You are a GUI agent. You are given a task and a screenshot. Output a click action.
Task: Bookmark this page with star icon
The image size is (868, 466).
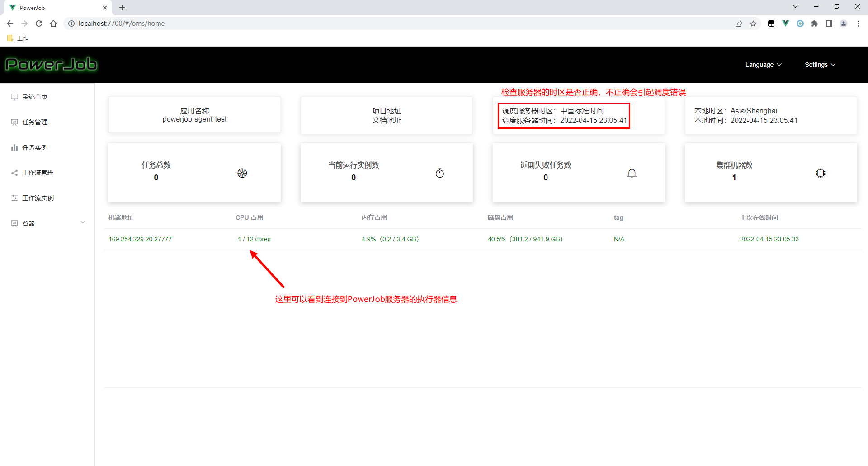753,24
